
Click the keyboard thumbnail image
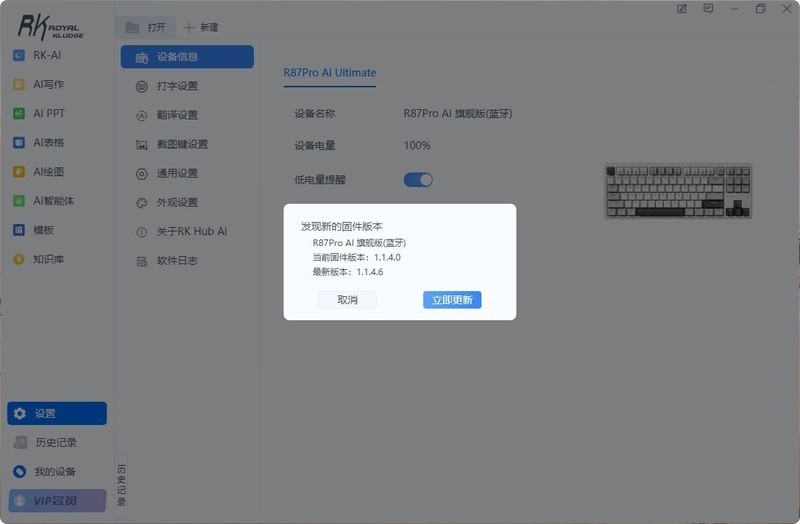coord(678,191)
